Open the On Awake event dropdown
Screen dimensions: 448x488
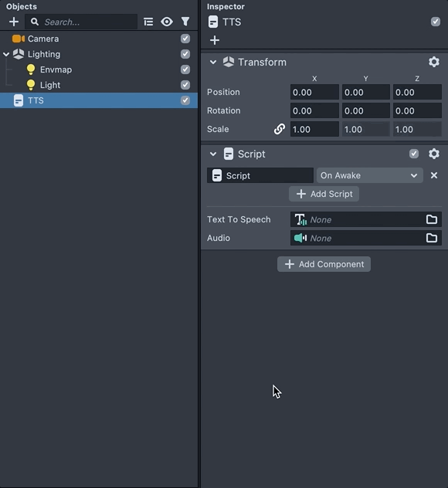369,175
